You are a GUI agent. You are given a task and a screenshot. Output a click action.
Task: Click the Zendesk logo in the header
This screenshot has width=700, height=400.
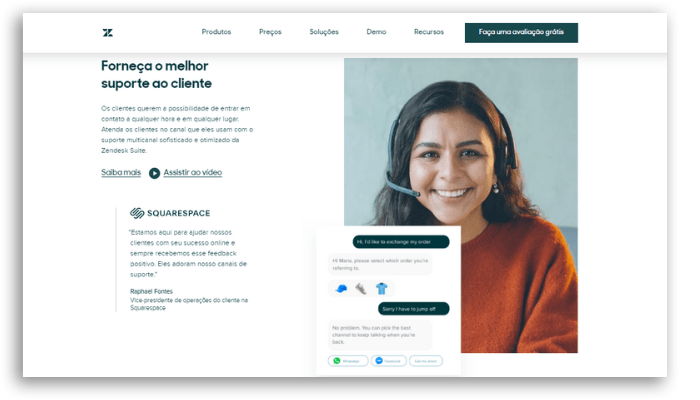pos(108,33)
